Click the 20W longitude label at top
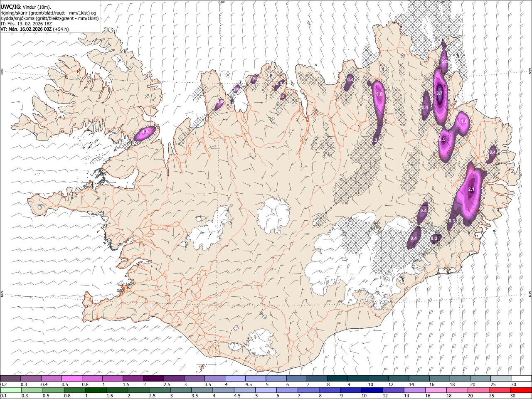 [221, 2]
